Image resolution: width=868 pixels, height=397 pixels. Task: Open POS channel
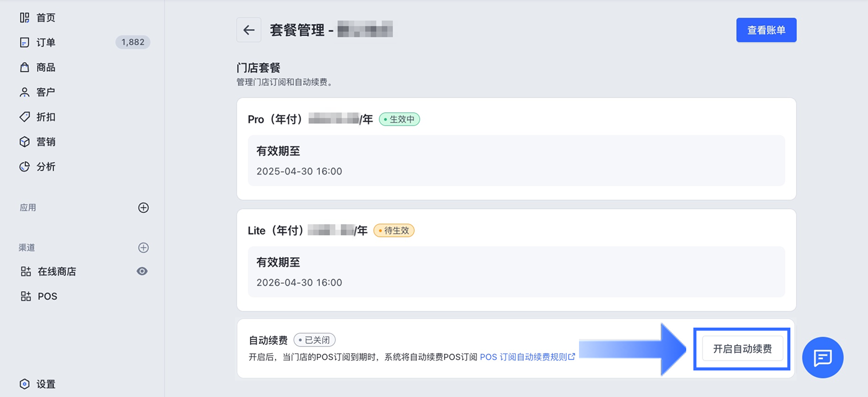coord(47,296)
